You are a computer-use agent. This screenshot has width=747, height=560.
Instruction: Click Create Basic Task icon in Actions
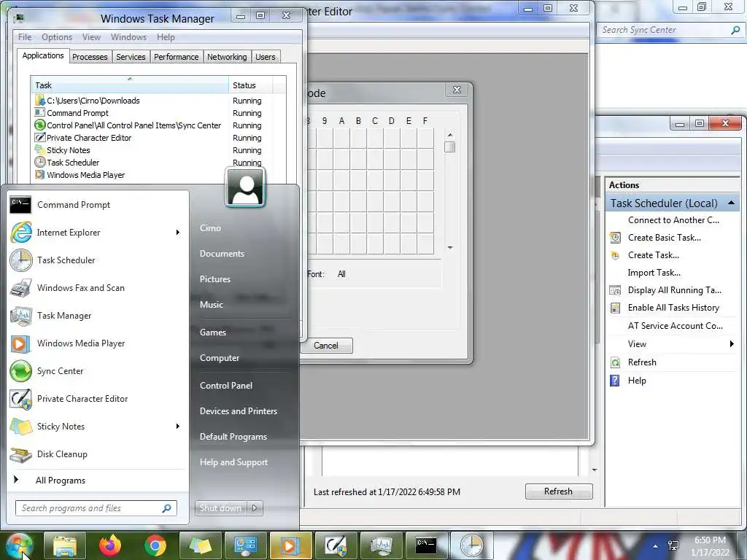615,238
